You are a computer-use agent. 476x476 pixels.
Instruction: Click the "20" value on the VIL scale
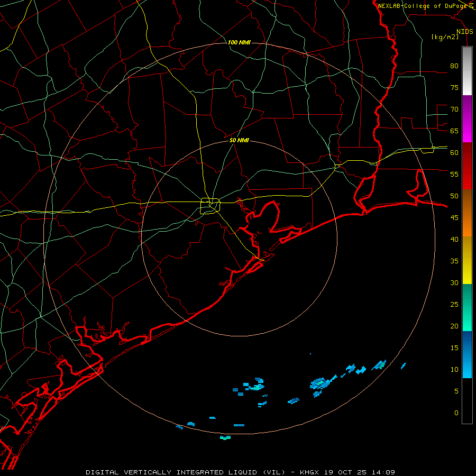454,326
